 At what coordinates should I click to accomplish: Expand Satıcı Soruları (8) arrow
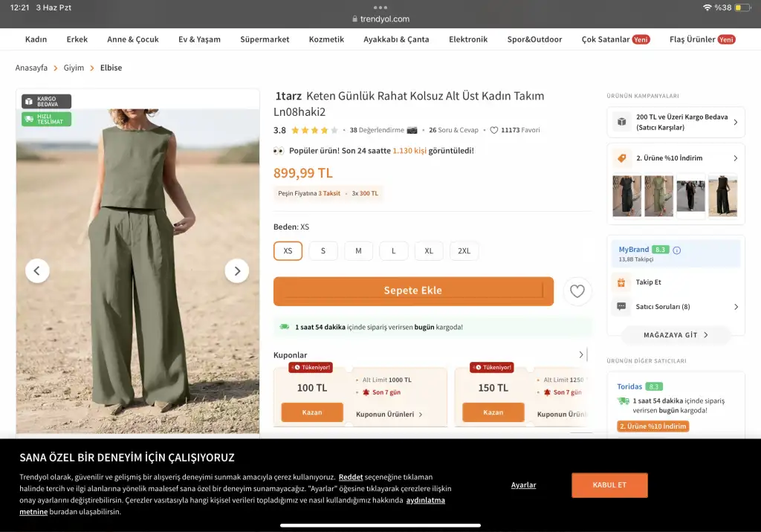[736, 307]
